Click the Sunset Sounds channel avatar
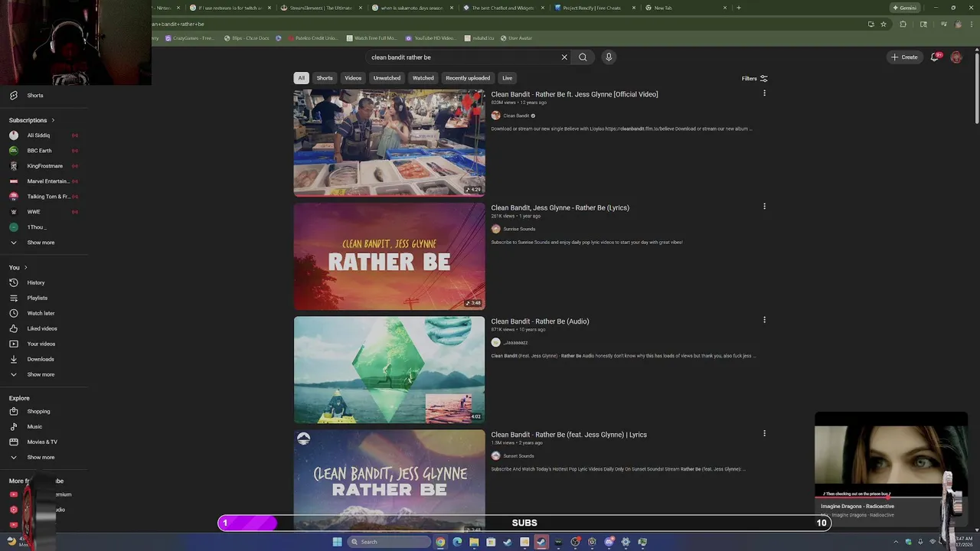Image resolution: width=980 pixels, height=551 pixels. [x=495, y=456]
